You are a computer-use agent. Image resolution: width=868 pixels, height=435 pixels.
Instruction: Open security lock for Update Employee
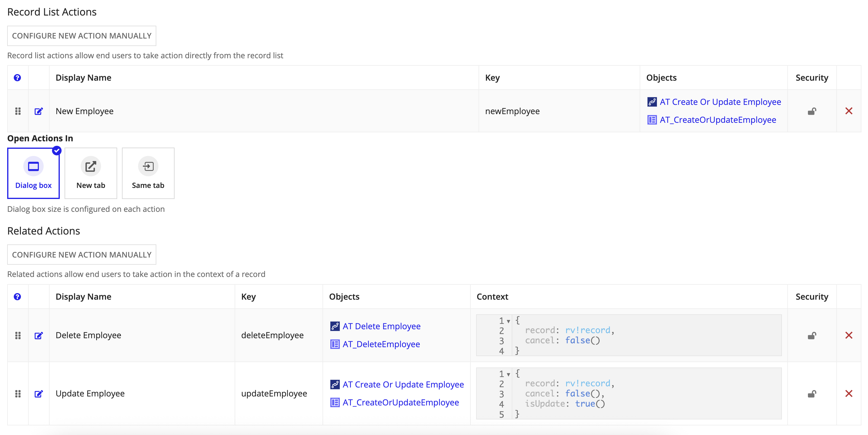[x=812, y=393]
